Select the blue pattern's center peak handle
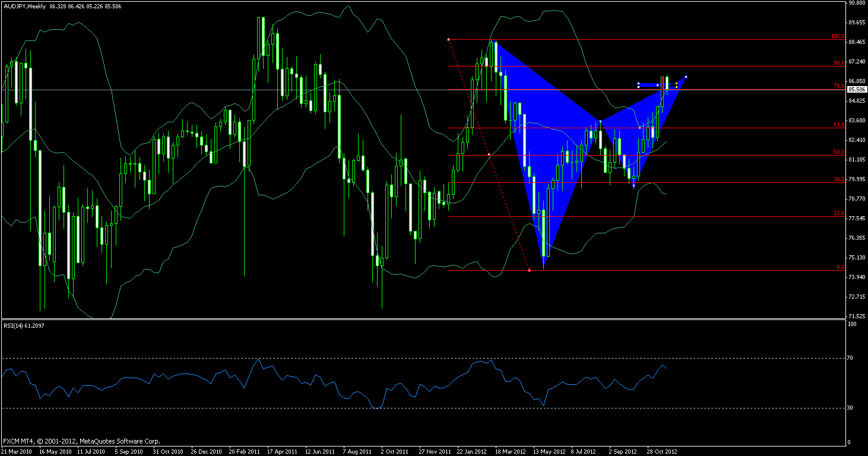868x456 pixels. coord(601,121)
